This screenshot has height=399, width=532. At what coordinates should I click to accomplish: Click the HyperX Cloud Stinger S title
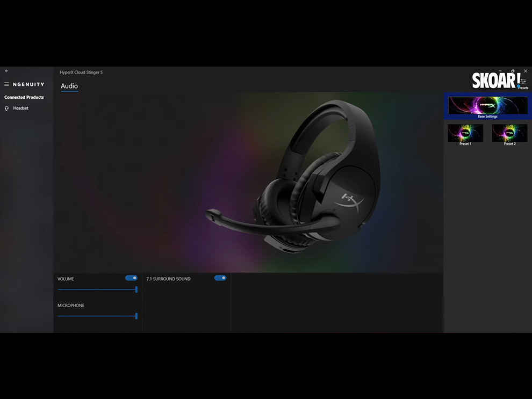coord(81,72)
